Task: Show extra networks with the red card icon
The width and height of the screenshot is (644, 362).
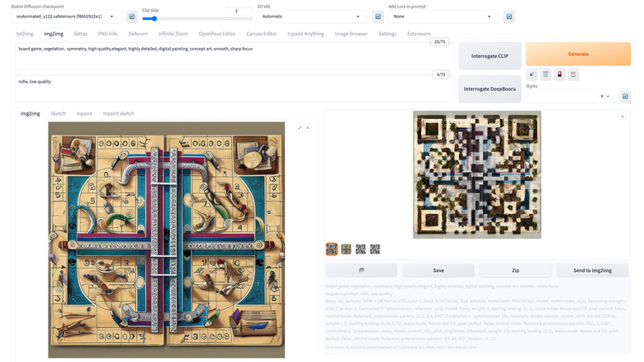Action: [x=560, y=74]
